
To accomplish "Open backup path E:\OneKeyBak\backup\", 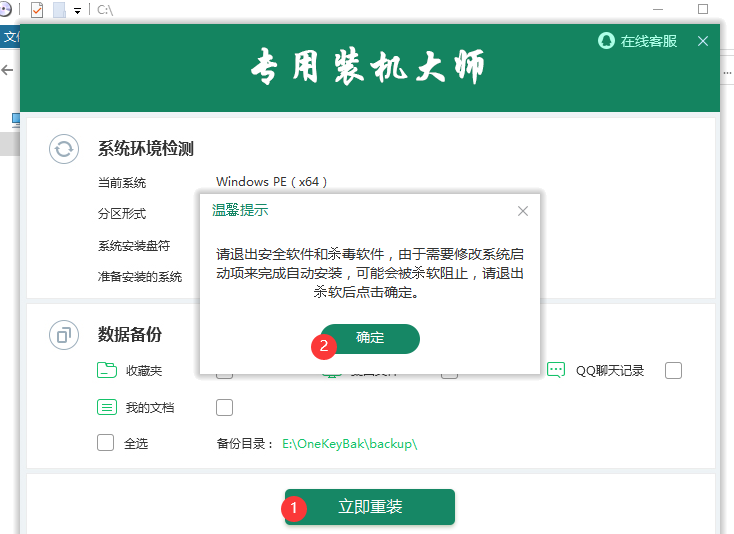I will coord(350,444).
